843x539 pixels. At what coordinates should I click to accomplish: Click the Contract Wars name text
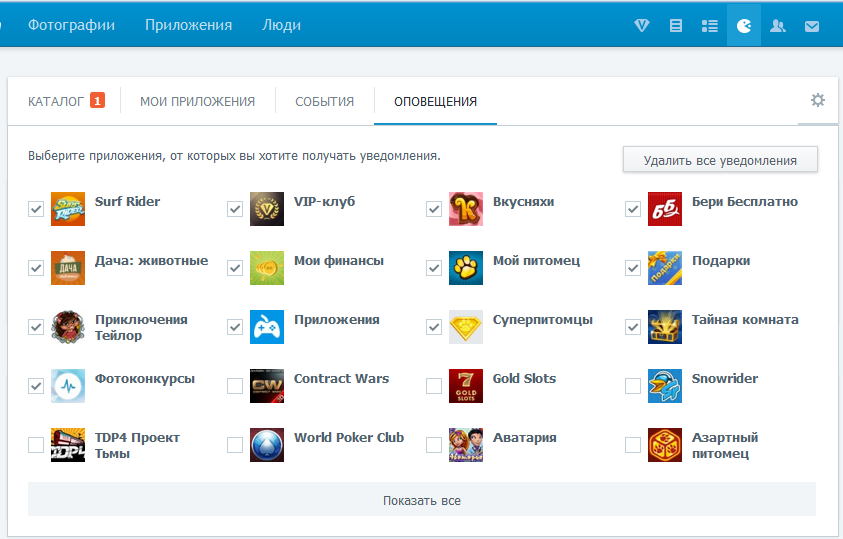pyautogui.click(x=341, y=378)
